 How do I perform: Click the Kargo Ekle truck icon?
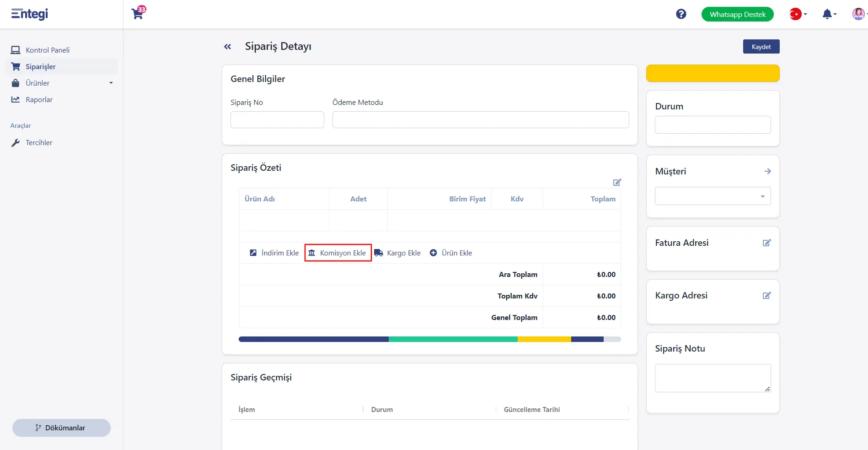(379, 253)
